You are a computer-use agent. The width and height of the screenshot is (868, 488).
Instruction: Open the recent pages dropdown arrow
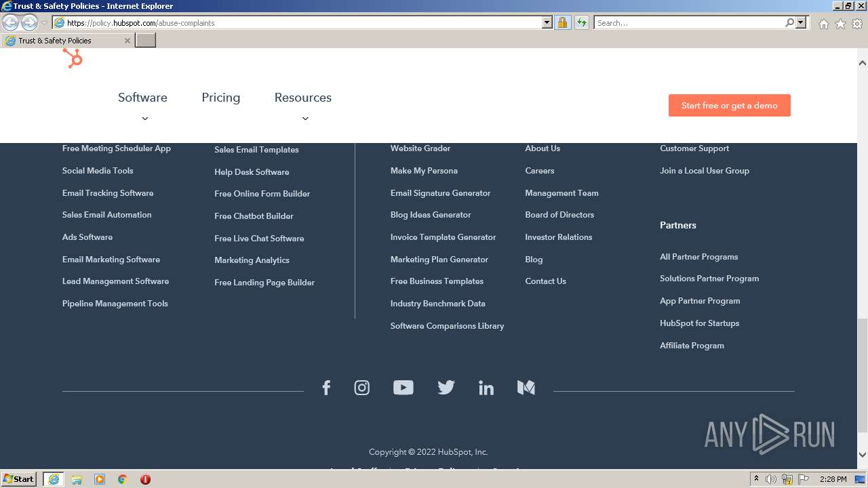[44, 23]
